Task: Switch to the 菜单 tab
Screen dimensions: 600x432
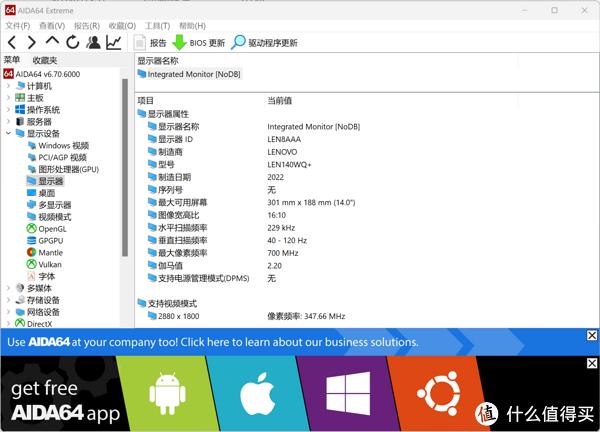Action: 12,60
